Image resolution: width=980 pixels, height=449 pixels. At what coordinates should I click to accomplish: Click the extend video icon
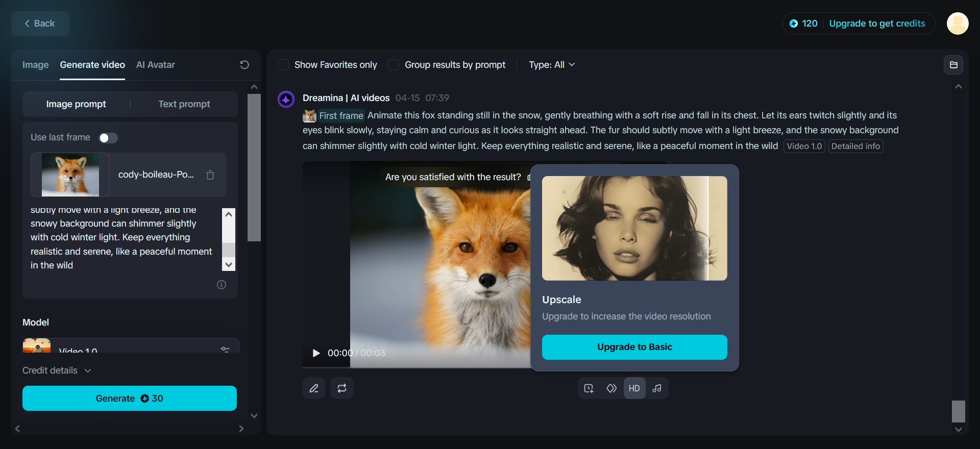[589, 388]
